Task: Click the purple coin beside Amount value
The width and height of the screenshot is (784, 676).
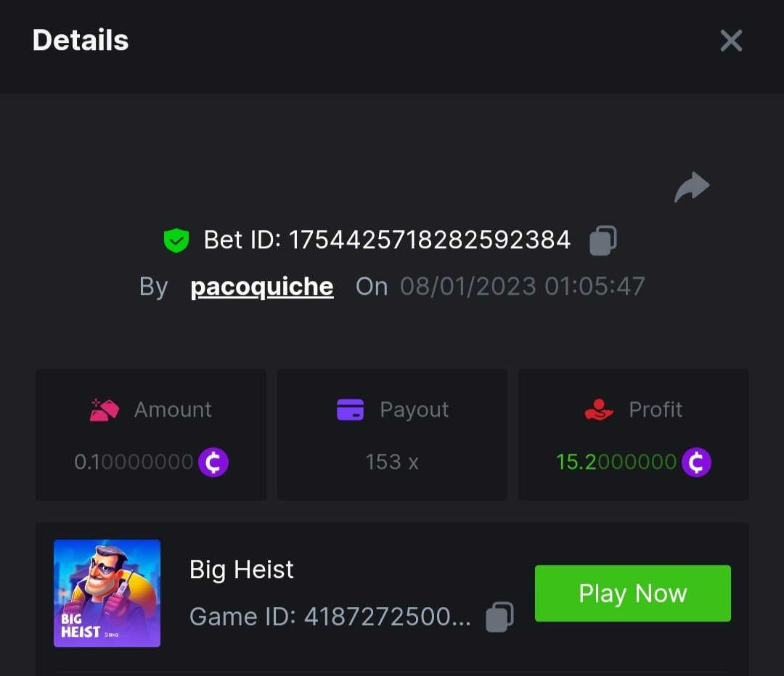Action: [x=213, y=462]
